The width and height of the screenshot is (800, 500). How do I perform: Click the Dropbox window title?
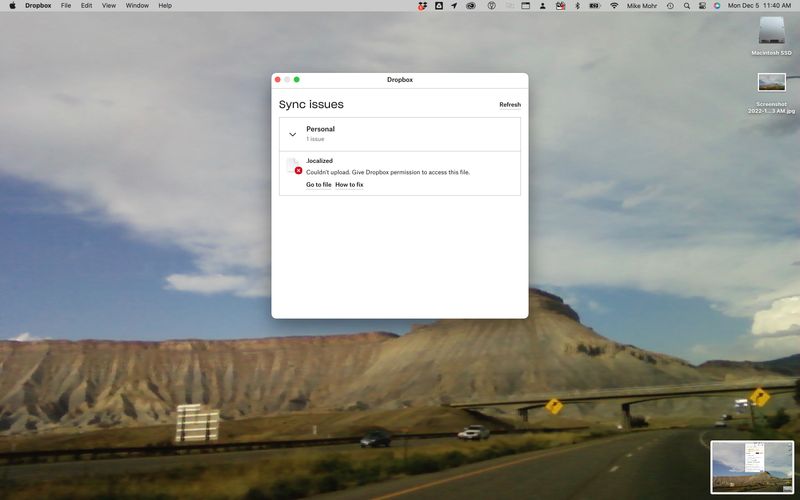coord(400,80)
